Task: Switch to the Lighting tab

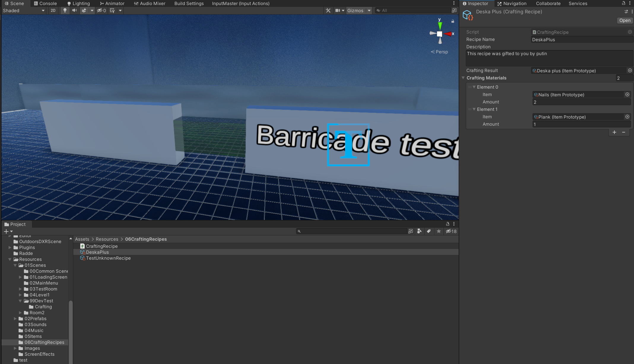Action: (78, 4)
